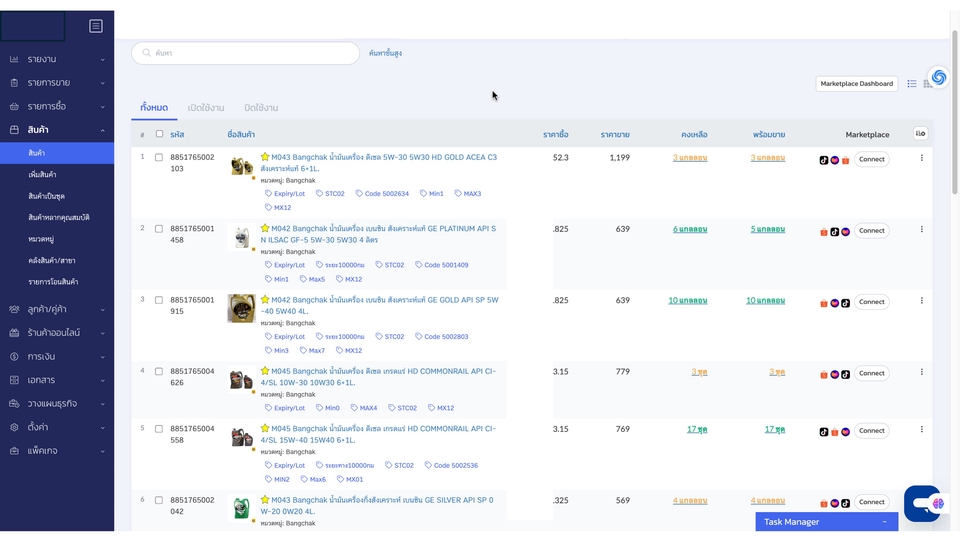
Task: Open คลังสินค้า/สาขา in the sidebar
Action: [52, 260]
